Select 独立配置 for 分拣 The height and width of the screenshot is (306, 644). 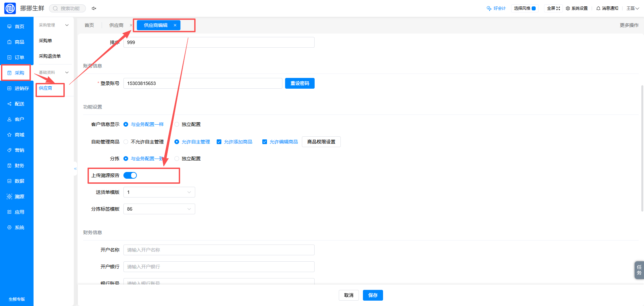pyautogui.click(x=187, y=159)
